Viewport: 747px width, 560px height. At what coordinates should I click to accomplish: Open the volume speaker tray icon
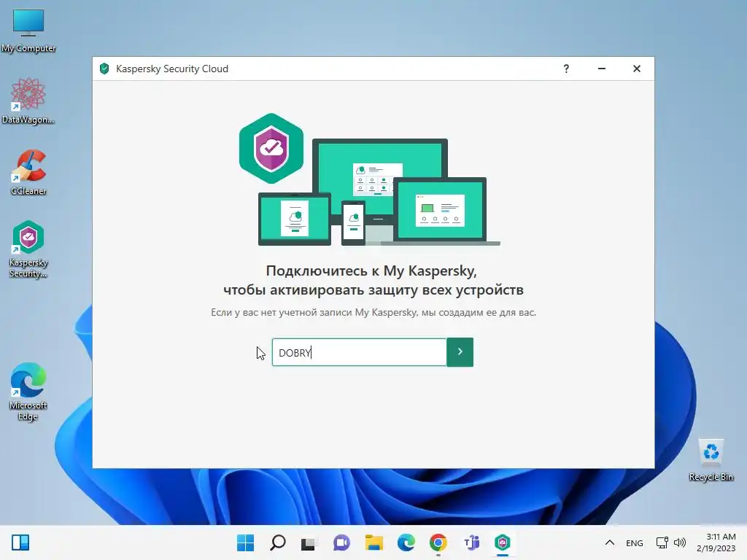click(680, 542)
